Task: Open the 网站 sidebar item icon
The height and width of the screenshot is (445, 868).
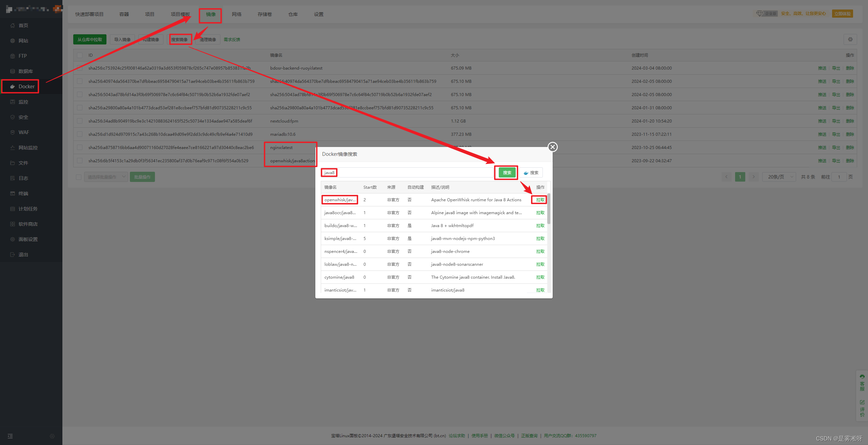Action: click(13, 41)
